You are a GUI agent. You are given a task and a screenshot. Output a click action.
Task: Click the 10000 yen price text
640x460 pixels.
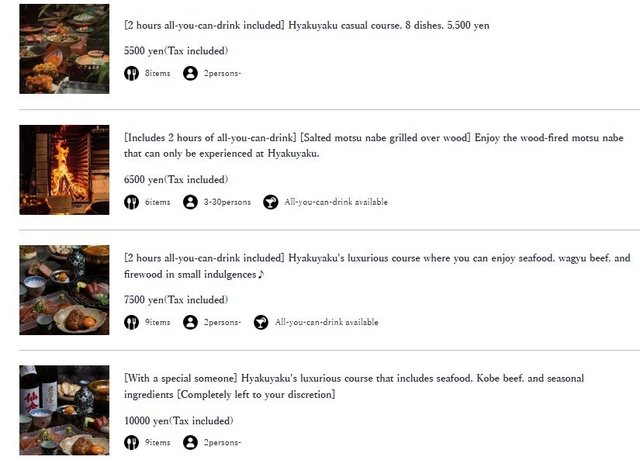[178, 420]
